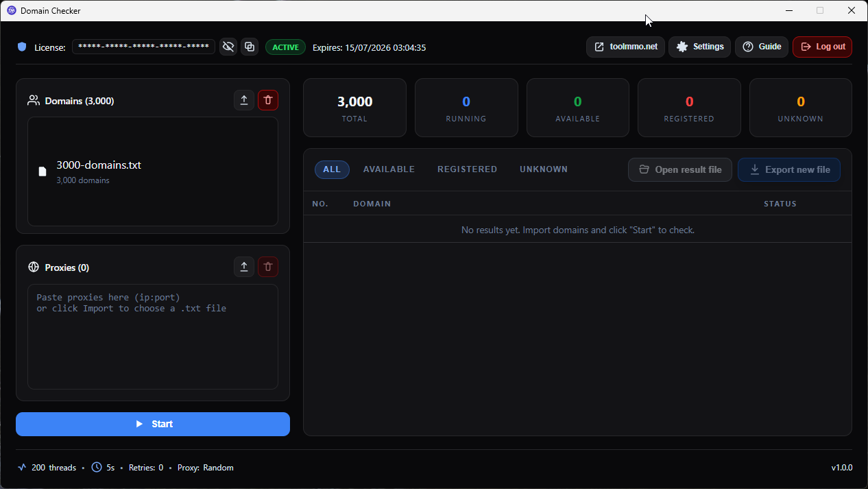Click the NO. column header
This screenshot has width=868, height=489.
[320, 204]
